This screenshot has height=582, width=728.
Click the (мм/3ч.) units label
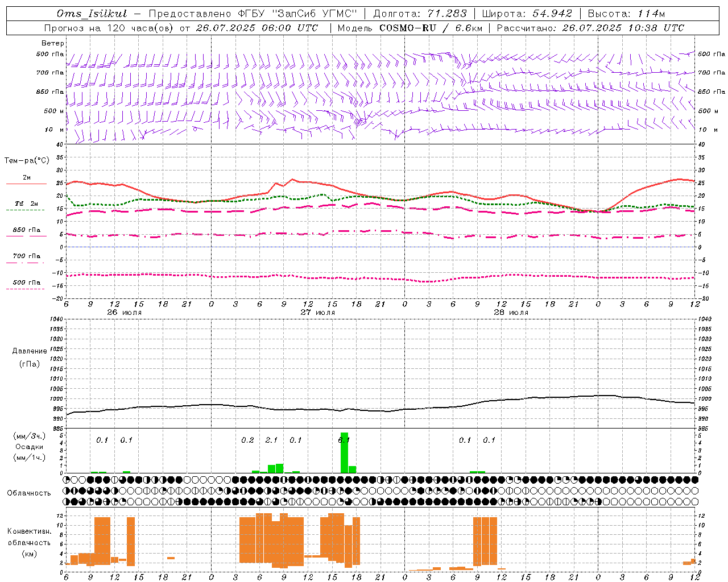click(x=30, y=436)
